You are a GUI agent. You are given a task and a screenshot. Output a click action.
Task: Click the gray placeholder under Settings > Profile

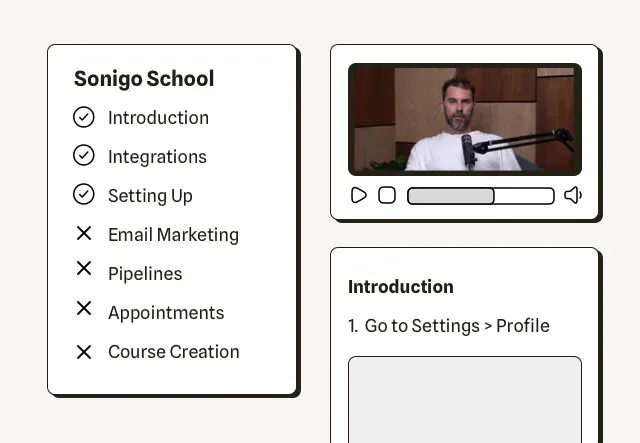[465, 400]
